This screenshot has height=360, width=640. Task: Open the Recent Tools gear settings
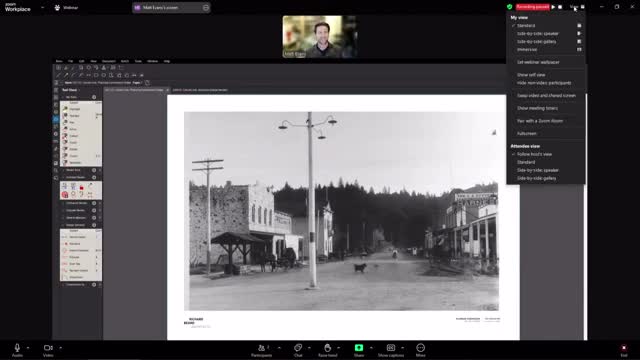pos(94,170)
